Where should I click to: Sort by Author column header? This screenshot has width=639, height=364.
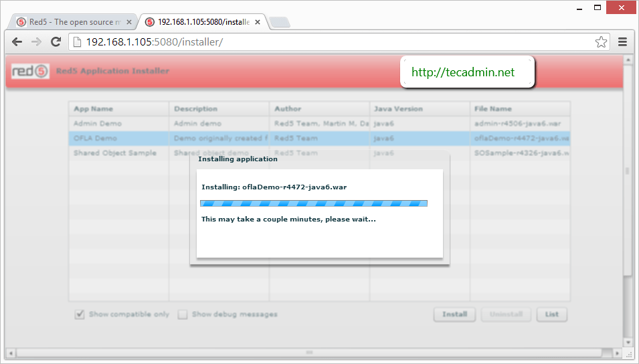(x=320, y=109)
